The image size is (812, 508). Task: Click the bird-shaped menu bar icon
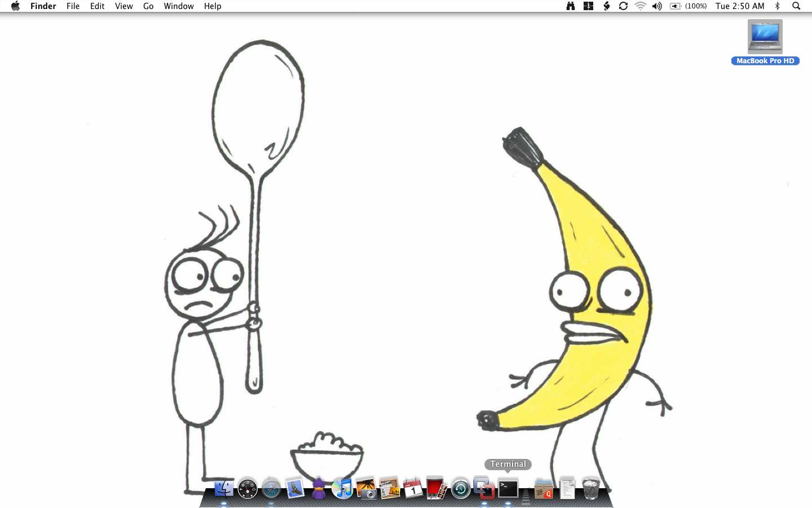click(x=606, y=6)
